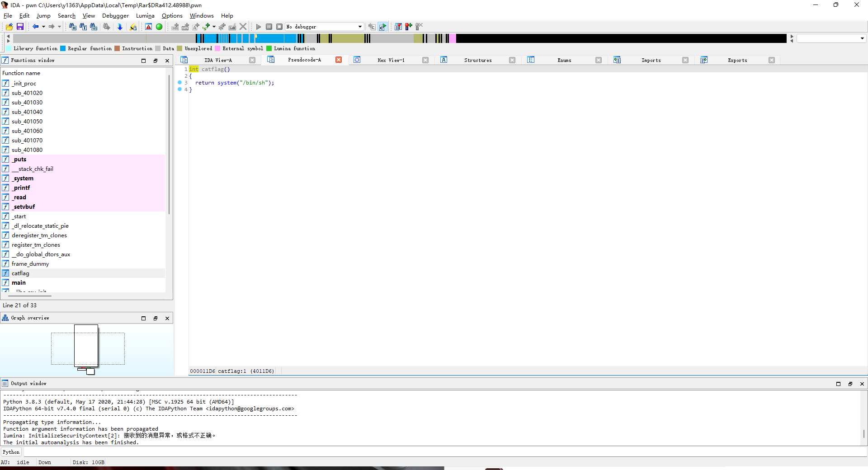Open the File menu
This screenshot has width=868, height=470.
pos(8,15)
